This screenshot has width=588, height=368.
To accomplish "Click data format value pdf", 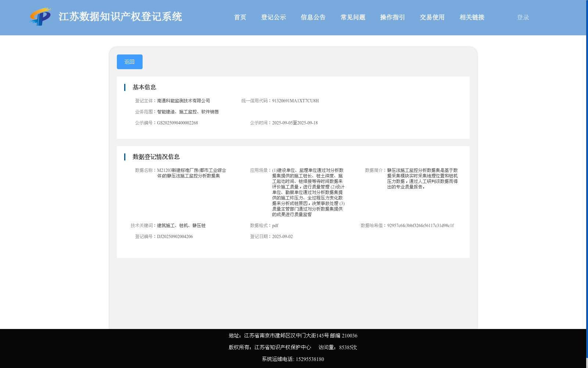I will click(x=275, y=226).
